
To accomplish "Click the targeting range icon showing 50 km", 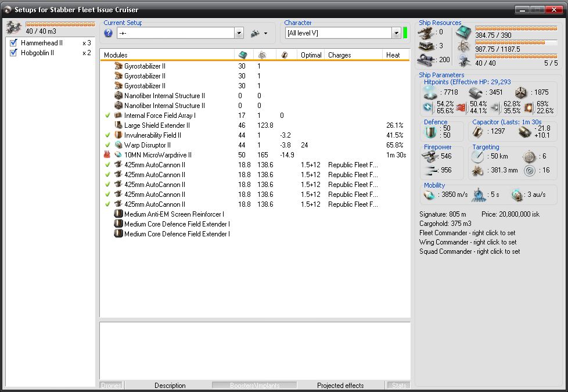I will click(x=477, y=157).
